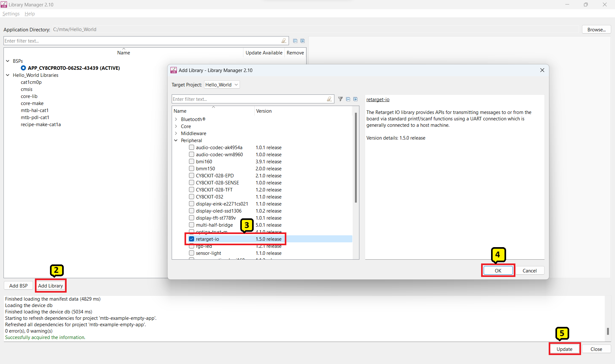Tick the CY8CKIT-028-TFT checkbox
This screenshot has width=615, height=364.
point(192,190)
